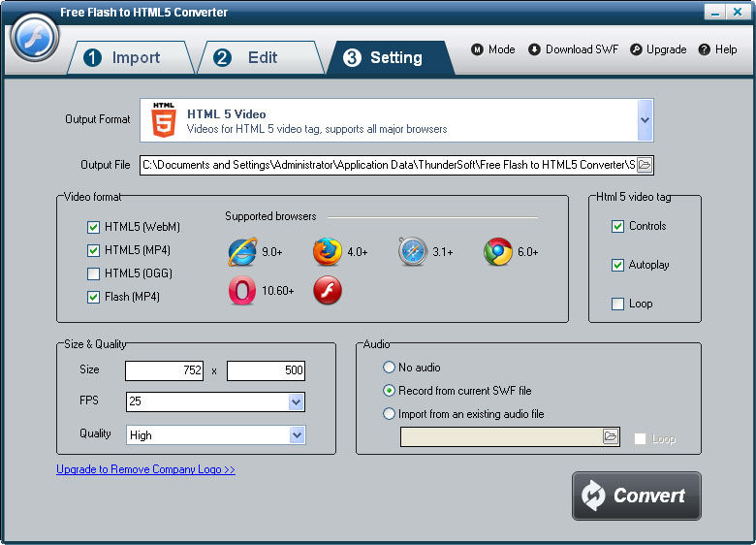
Task: Click the Chrome browser icon
Action: (x=497, y=251)
